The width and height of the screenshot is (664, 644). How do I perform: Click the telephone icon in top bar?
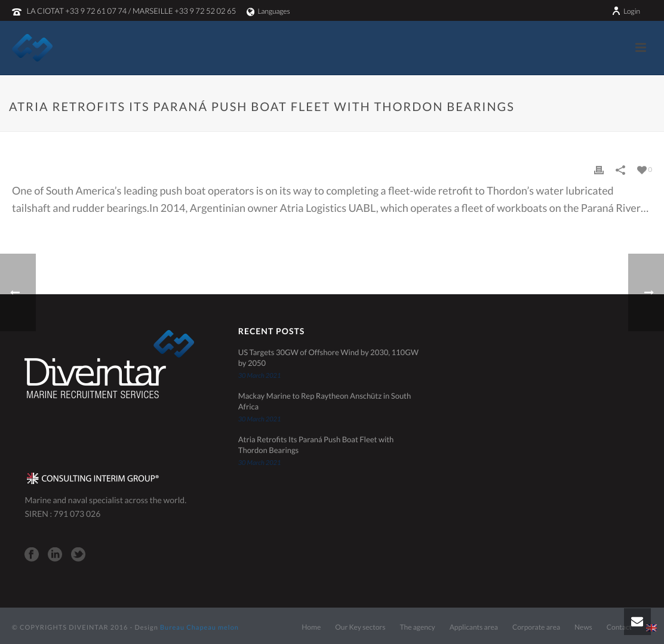(x=17, y=12)
